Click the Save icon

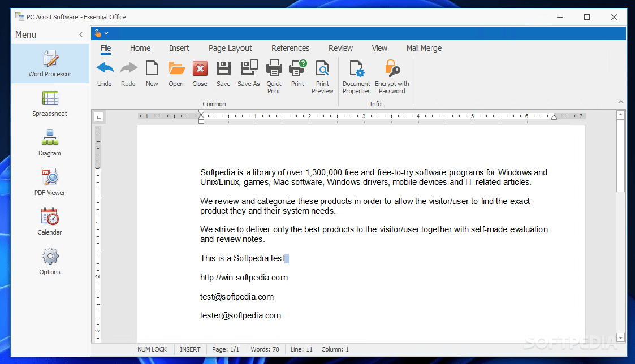[x=223, y=73]
